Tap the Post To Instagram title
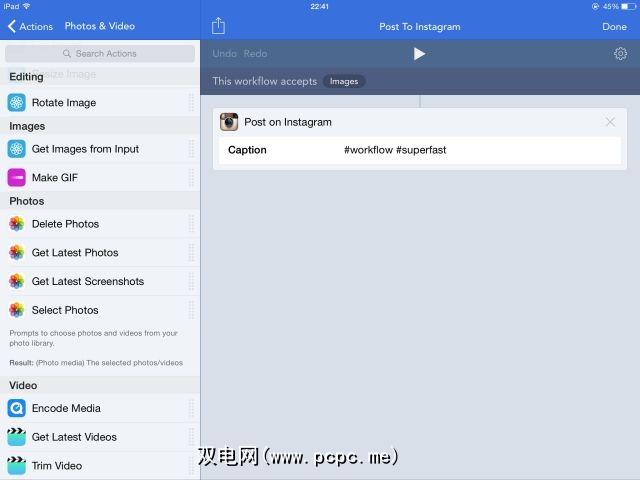Image resolution: width=640 pixels, height=480 pixels. tap(420, 27)
